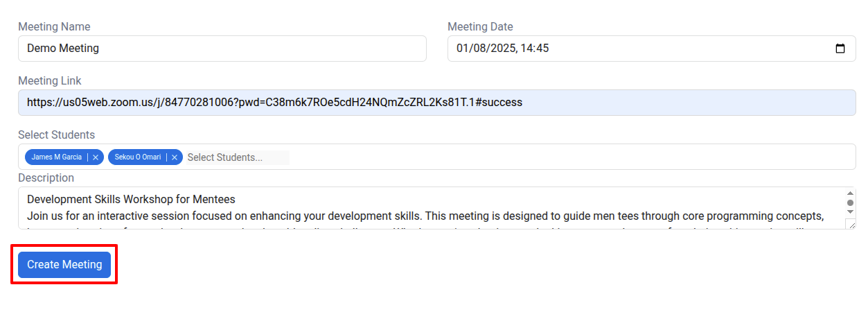This screenshot has width=868, height=312.
Task: Click the Meeting Name label text
Action: (54, 27)
